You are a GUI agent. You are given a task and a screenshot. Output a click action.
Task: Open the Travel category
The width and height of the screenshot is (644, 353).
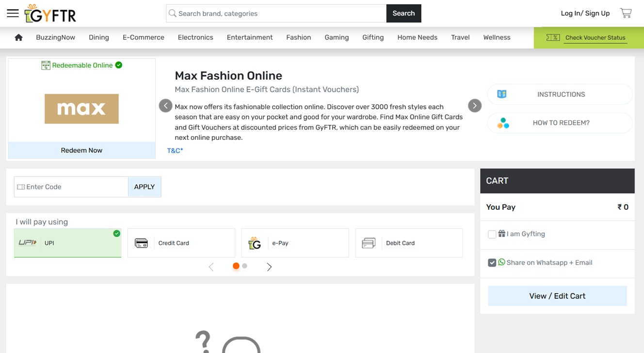(x=460, y=37)
